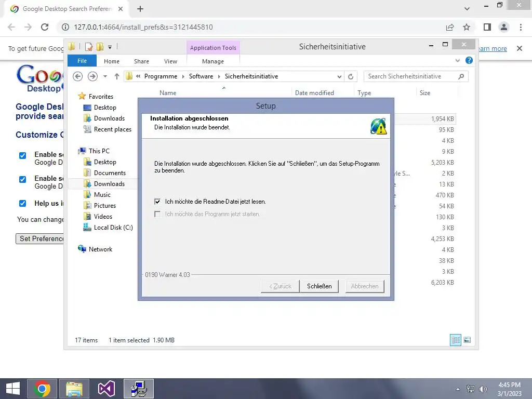
Task: Click the Chrome address bar URL
Action: coord(143,27)
